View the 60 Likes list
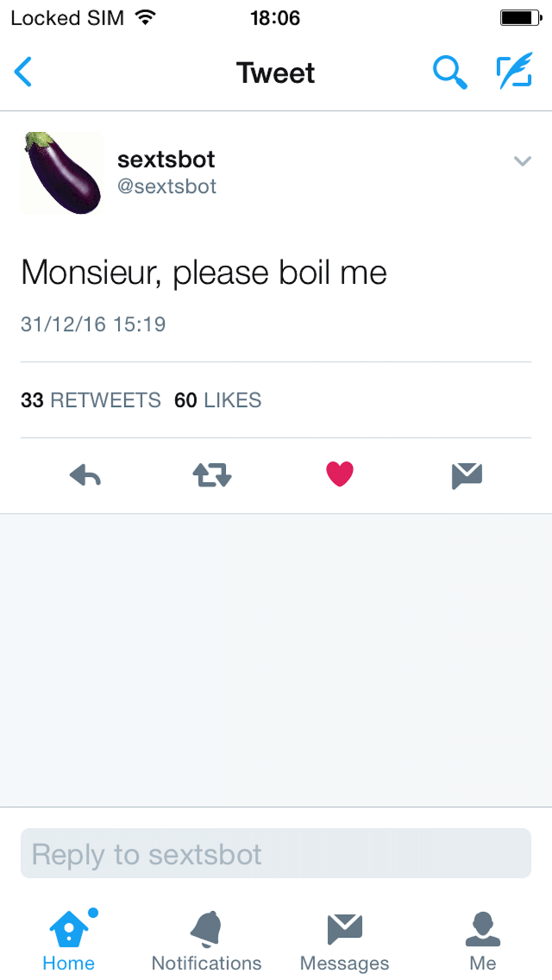The height and width of the screenshot is (980, 552). click(x=218, y=400)
